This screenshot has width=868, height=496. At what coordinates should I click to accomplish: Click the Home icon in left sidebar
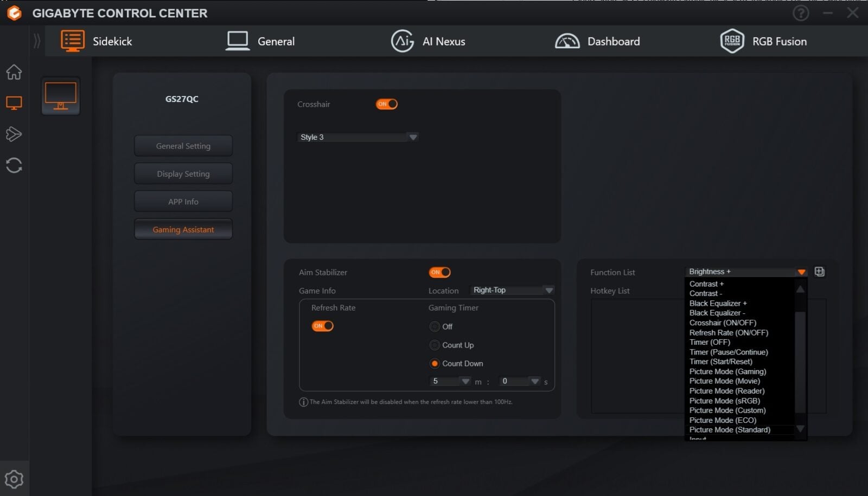click(x=14, y=72)
